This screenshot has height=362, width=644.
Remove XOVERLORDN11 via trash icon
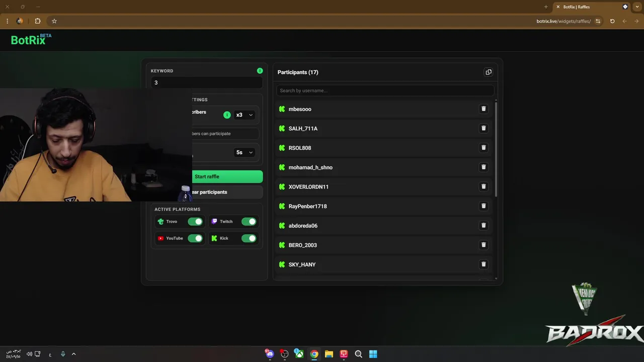(x=484, y=187)
